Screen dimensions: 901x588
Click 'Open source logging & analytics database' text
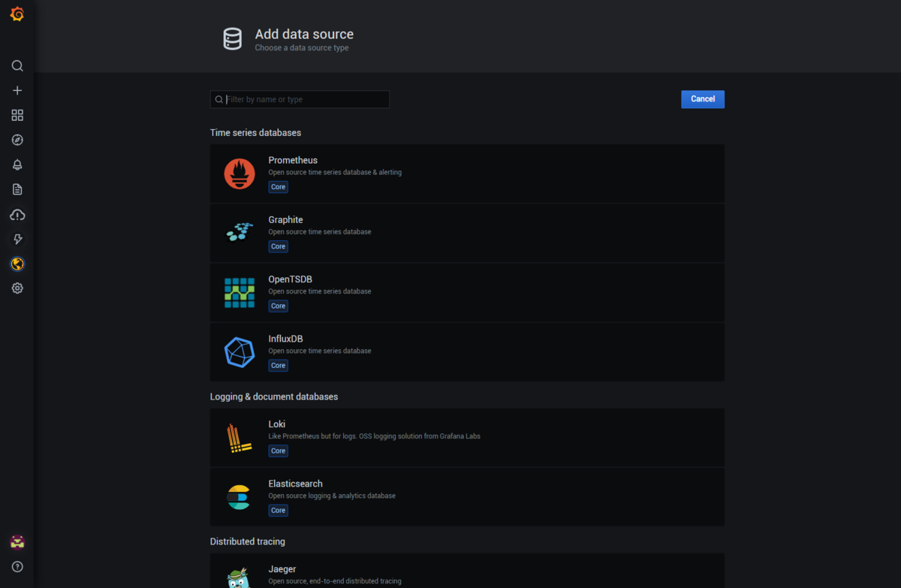pos(332,496)
